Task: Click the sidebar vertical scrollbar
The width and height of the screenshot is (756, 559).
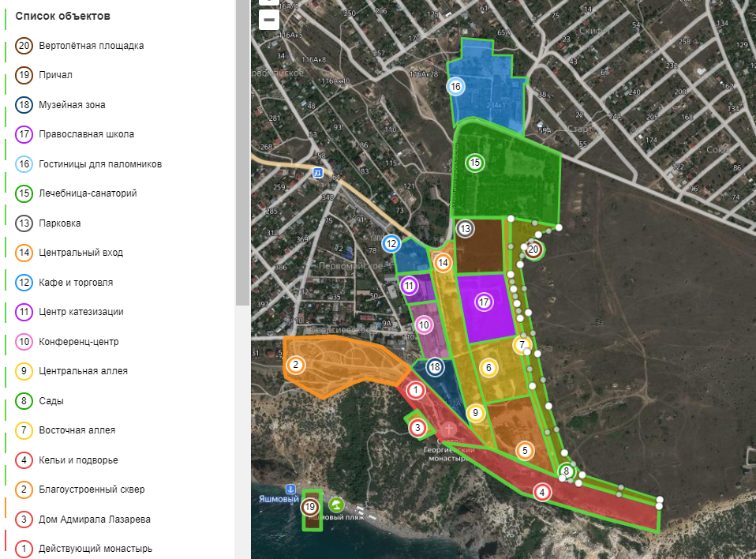Action: 242,158
